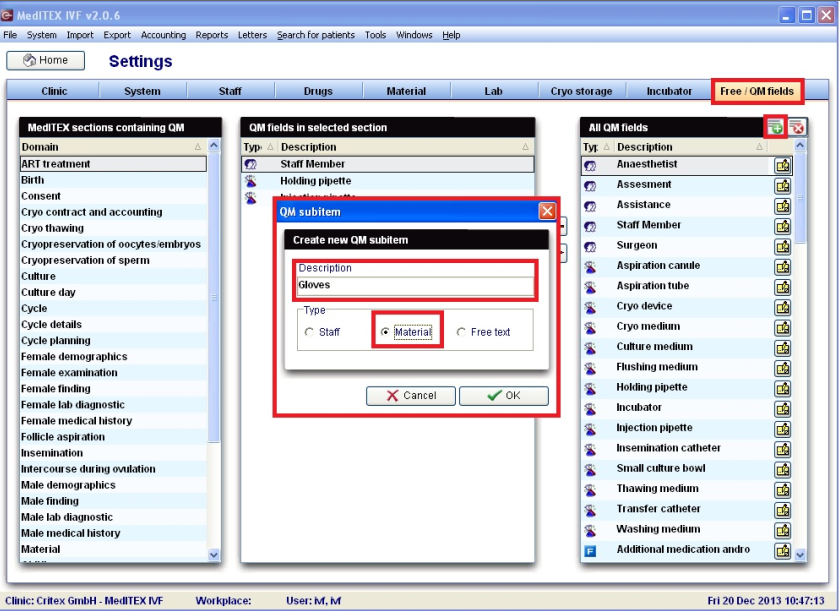Image resolution: width=840 pixels, height=611 pixels.
Task: Select Cryo thawing domain row
Action: click(x=113, y=228)
